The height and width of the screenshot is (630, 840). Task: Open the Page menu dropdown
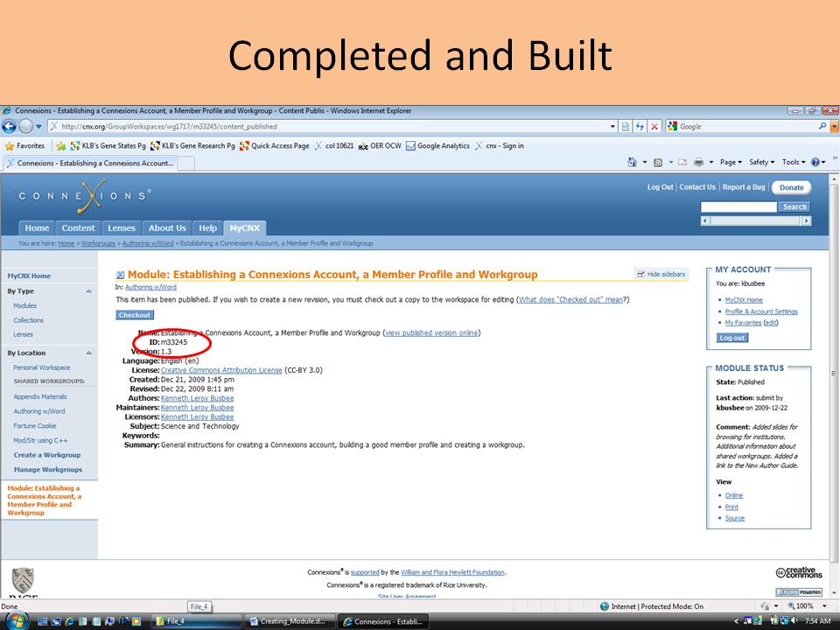731,162
